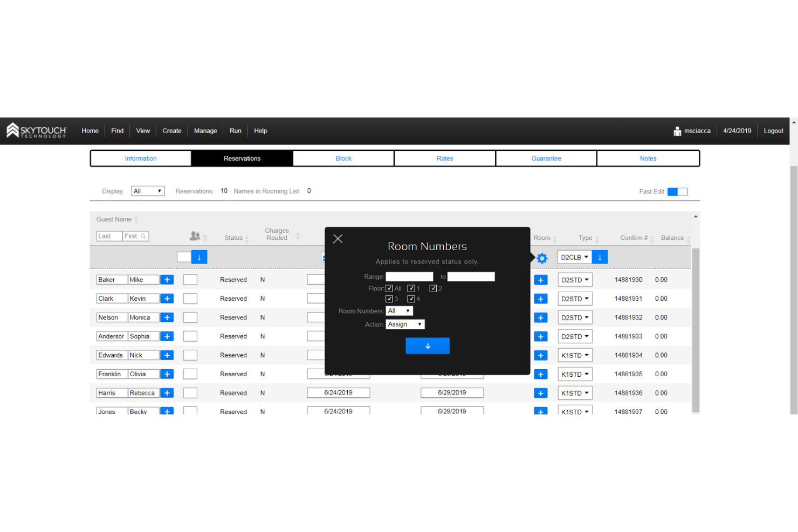Sort by Status column arrows
The width and height of the screenshot is (798, 532).
pyautogui.click(x=247, y=239)
